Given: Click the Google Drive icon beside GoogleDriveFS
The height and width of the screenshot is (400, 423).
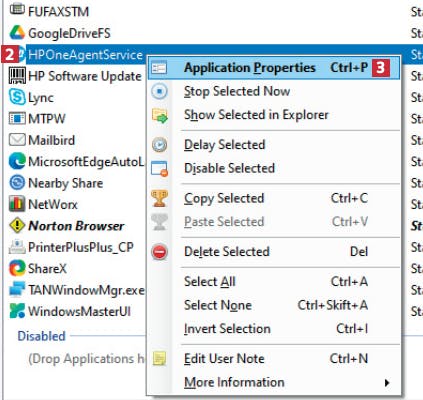Looking at the screenshot, I should 17,33.
